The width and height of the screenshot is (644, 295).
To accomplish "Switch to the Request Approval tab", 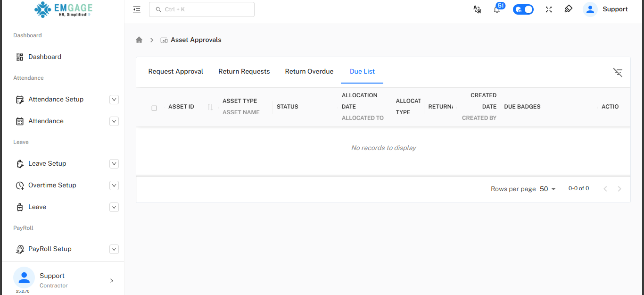I will (x=175, y=72).
